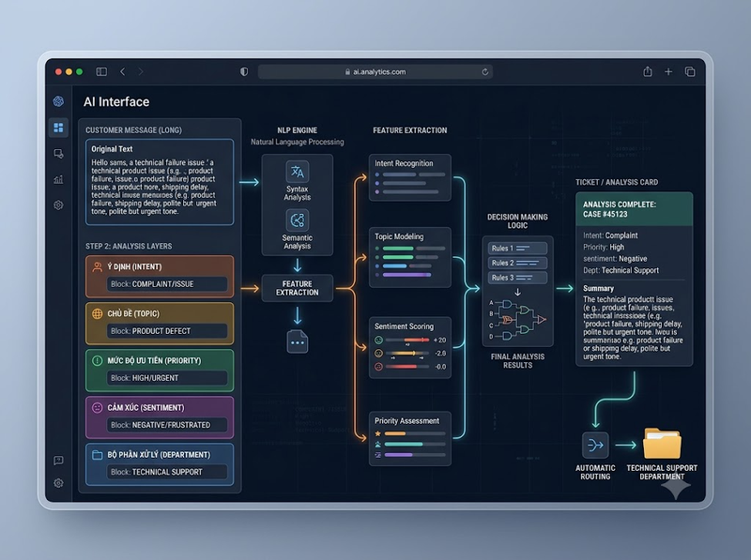Open the bottom gear icon in sidebar
The image size is (751, 560).
[x=58, y=483]
